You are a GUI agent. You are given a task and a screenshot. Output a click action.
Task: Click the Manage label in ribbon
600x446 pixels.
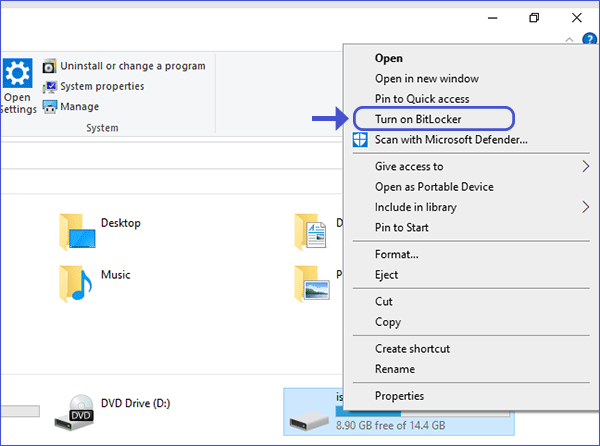[80, 106]
